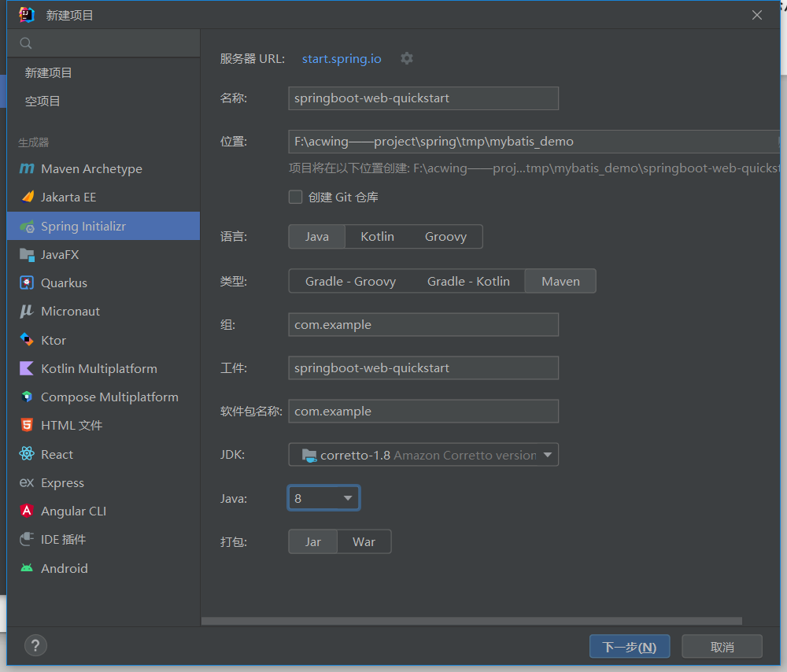787x672 pixels.
Task: Close the New Project dialog
Action: point(757,15)
